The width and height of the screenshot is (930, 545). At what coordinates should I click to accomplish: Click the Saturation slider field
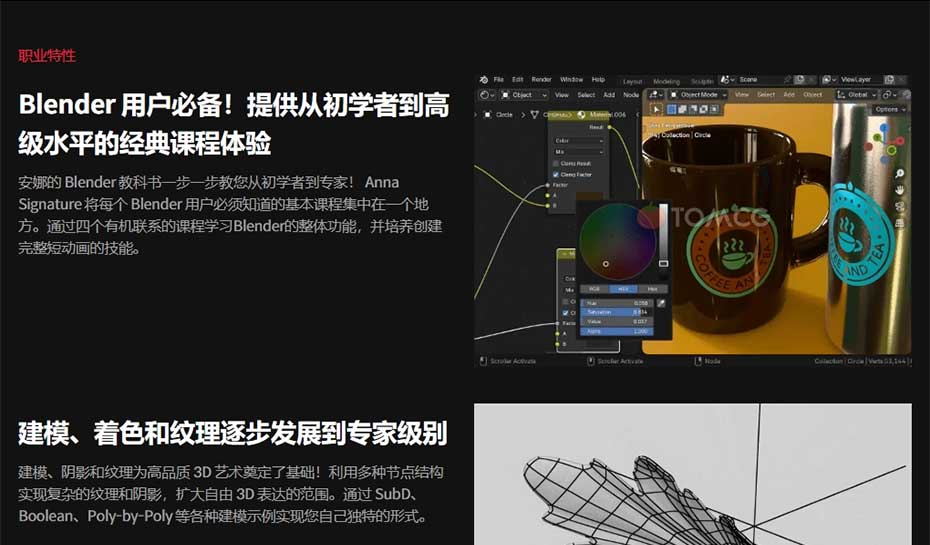[x=617, y=313]
